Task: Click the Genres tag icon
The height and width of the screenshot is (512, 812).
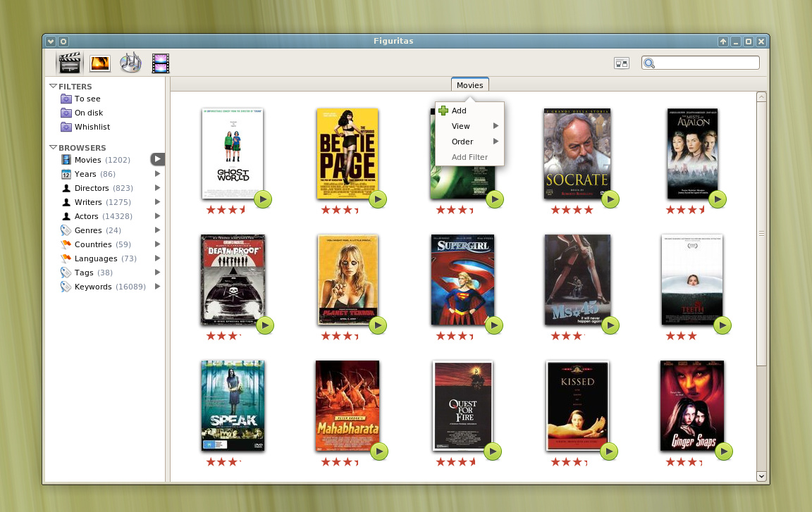Action: 66,230
